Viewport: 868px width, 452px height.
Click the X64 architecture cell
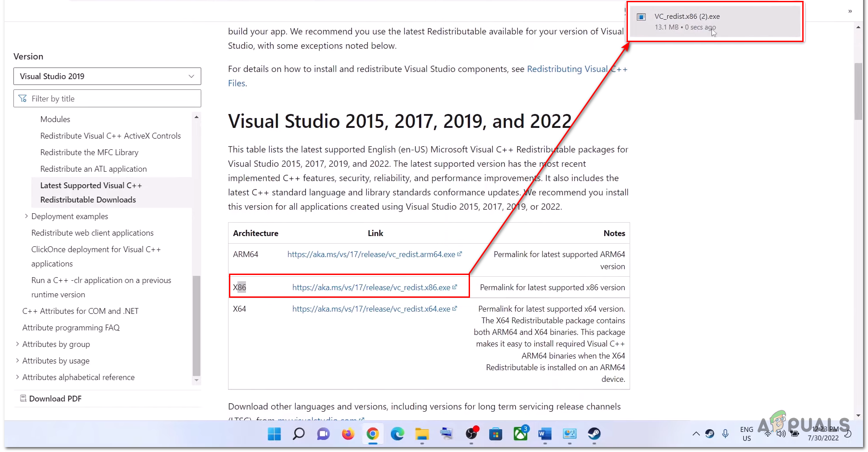pos(240,309)
